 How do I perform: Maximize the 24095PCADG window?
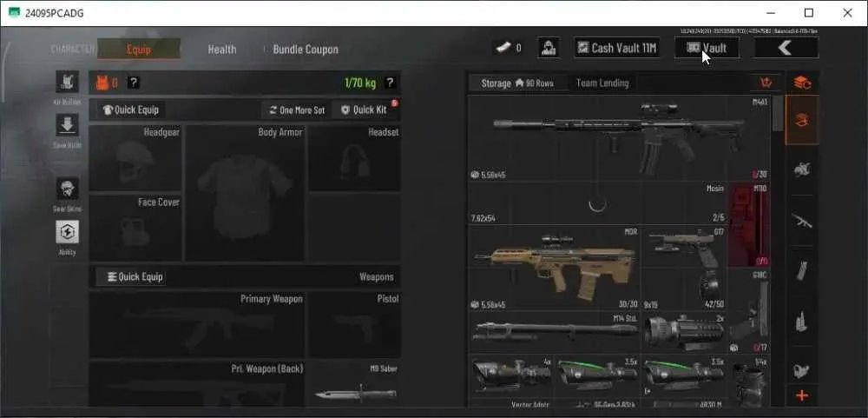[809, 13]
